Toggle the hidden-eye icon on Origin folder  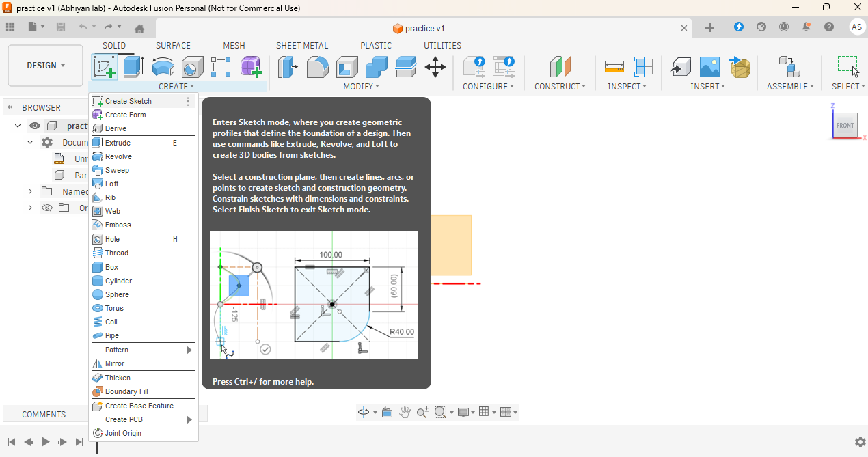(x=47, y=208)
